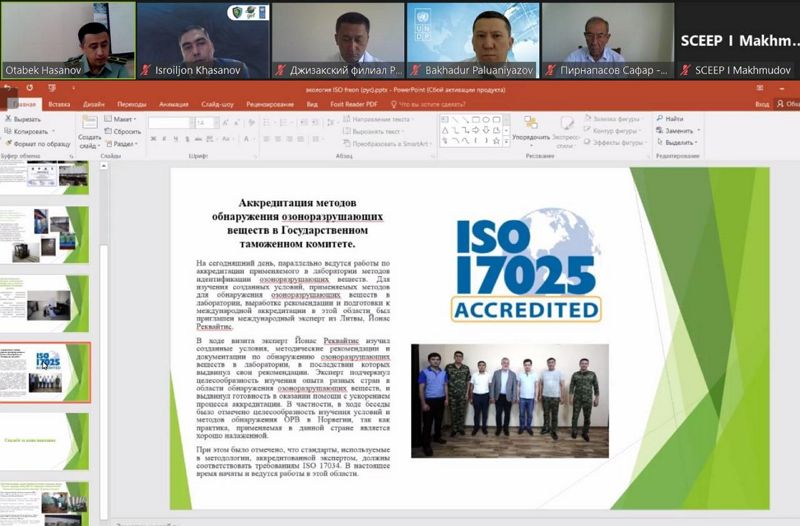Expand the Заменить dropdown arrow

coord(699,131)
